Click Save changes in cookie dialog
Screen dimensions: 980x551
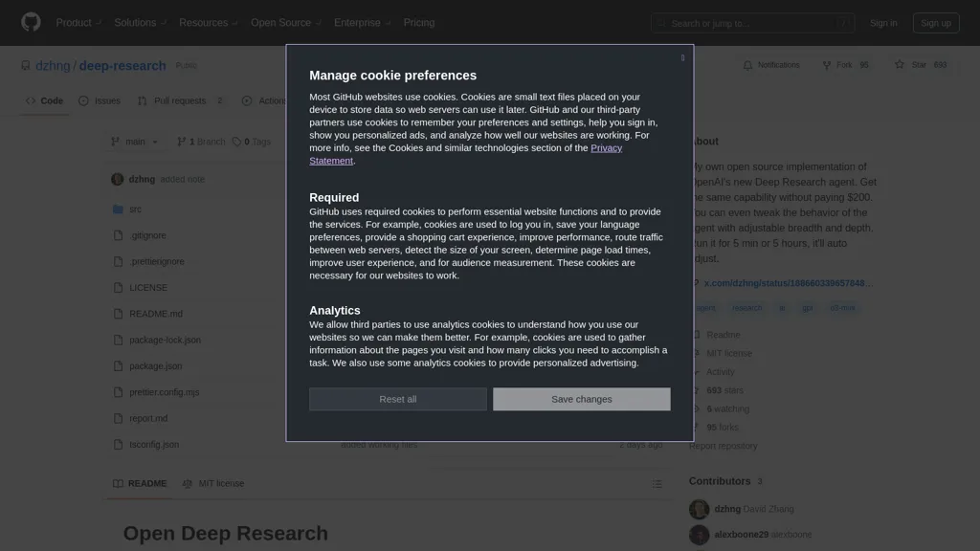pyautogui.click(x=581, y=399)
